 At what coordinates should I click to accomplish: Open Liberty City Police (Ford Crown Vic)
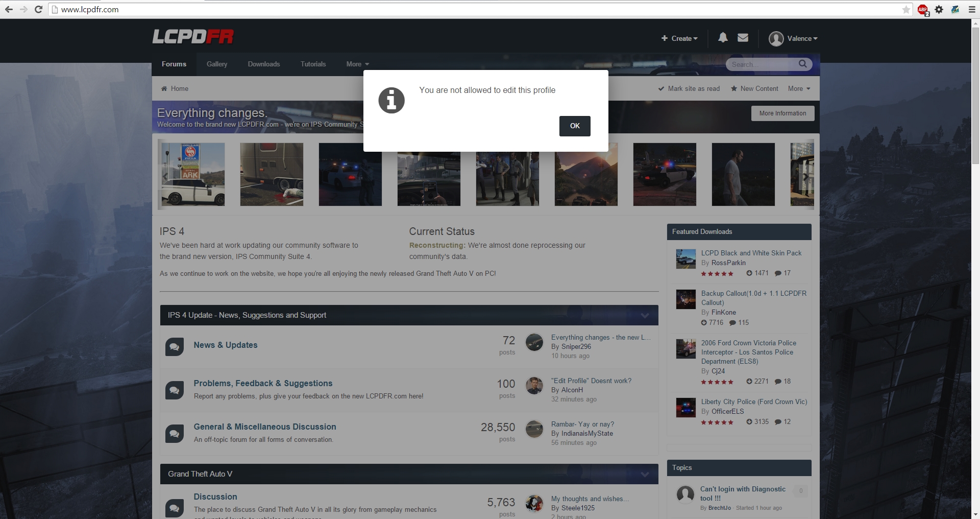point(754,402)
